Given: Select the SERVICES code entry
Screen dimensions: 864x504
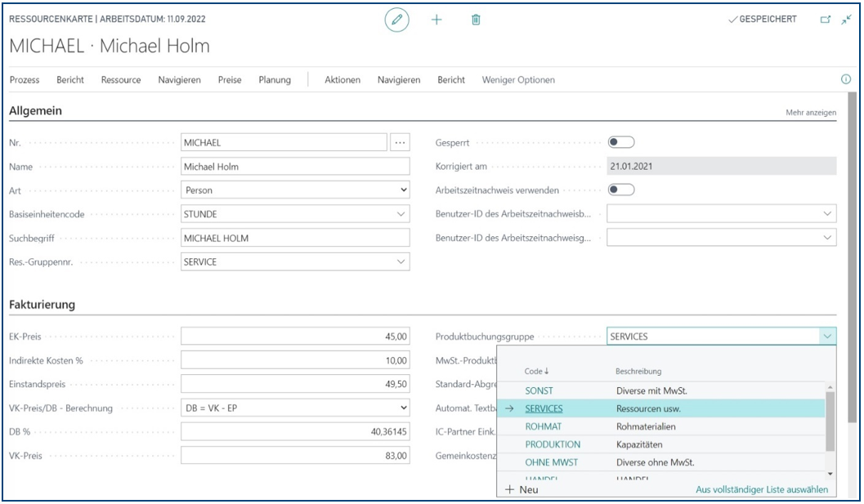Looking at the screenshot, I should pyautogui.click(x=544, y=408).
